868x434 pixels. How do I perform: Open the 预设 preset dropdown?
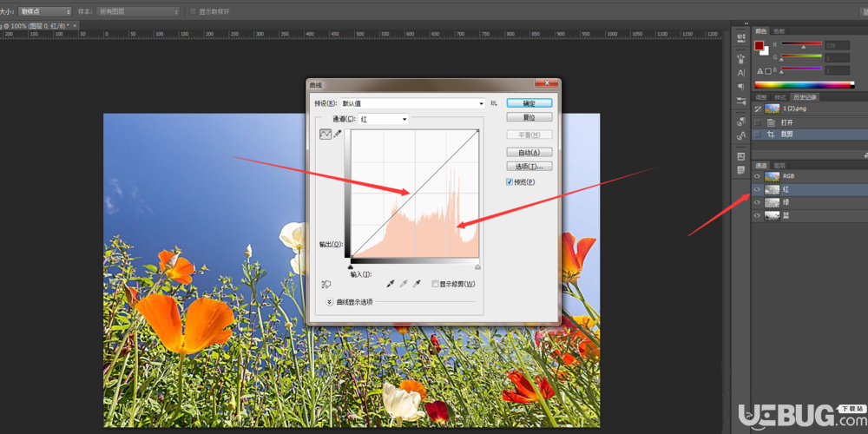[x=413, y=103]
